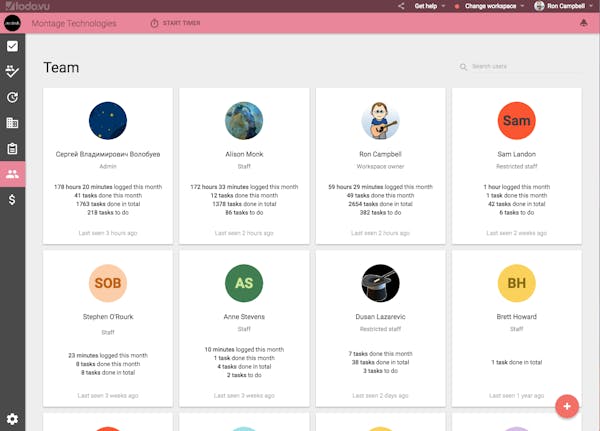This screenshot has width=600, height=431.
Task: Click 'Workspace owner' role label
Action: click(x=380, y=167)
